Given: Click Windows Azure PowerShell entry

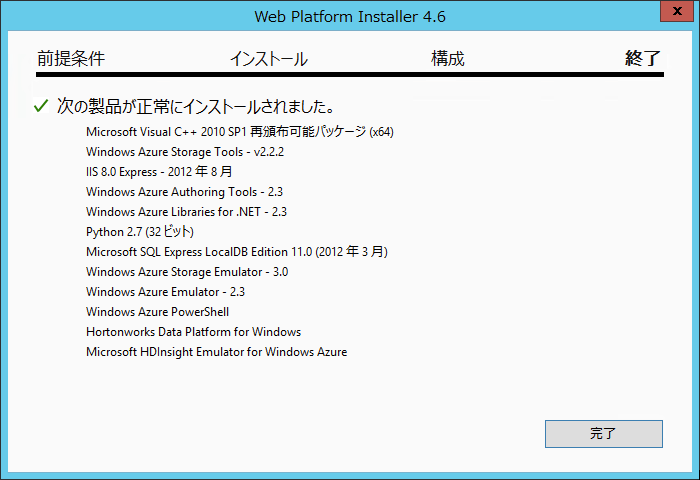Looking at the screenshot, I should pos(158,312).
